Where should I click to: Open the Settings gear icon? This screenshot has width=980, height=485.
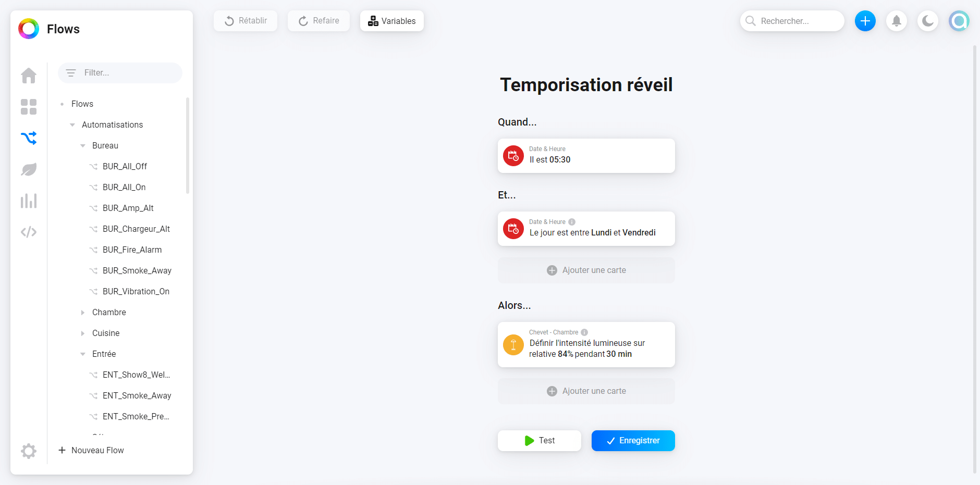[29, 451]
